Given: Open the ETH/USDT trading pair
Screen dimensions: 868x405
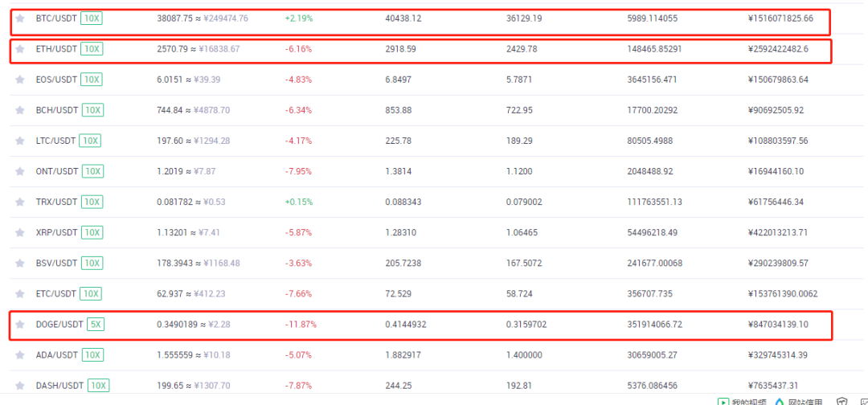Looking at the screenshot, I should (x=56, y=49).
